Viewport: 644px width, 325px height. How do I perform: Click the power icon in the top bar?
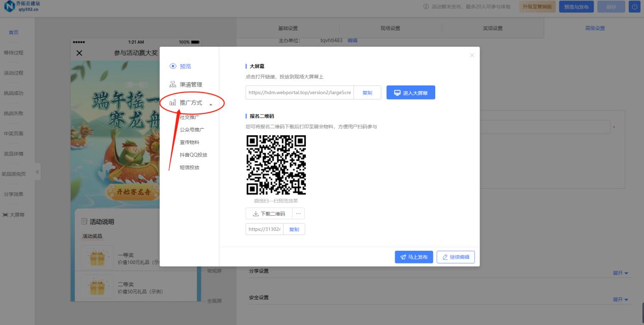(x=634, y=6)
